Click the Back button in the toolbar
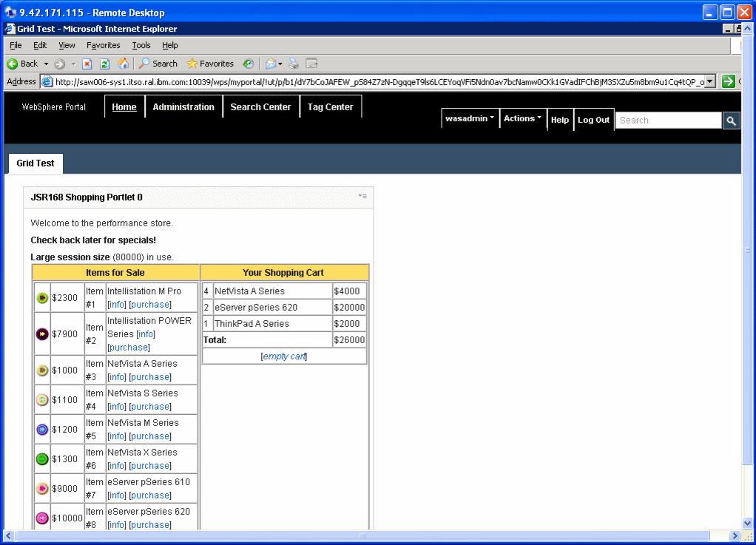Viewport: 756px width, 545px height. tap(22, 64)
